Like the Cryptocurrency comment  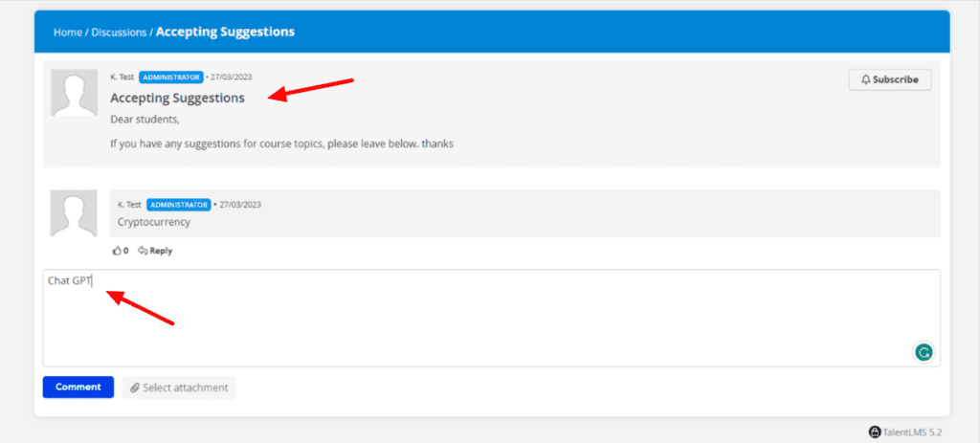(x=120, y=251)
